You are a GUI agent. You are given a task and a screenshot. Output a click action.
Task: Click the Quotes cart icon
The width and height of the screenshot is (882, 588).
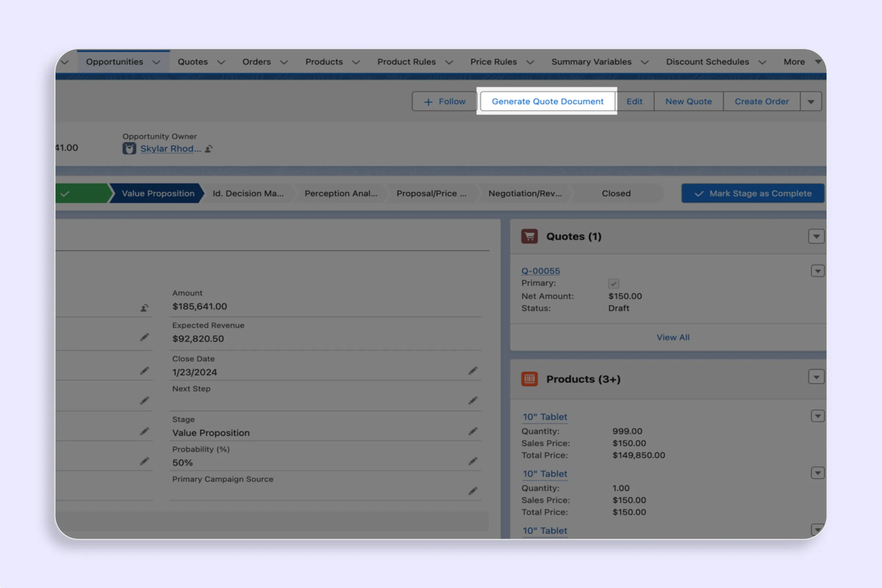(529, 237)
